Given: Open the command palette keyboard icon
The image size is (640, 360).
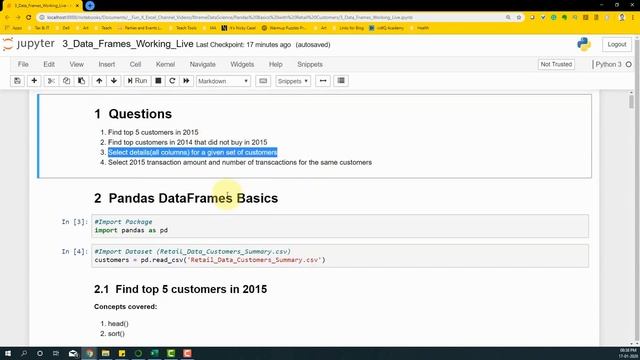Looking at the screenshot, I should click(263, 81).
